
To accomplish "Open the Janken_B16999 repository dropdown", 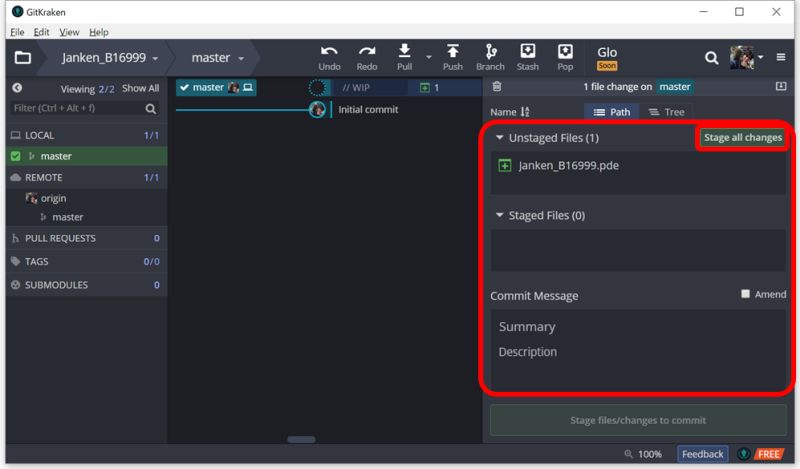I will click(x=110, y=58).
